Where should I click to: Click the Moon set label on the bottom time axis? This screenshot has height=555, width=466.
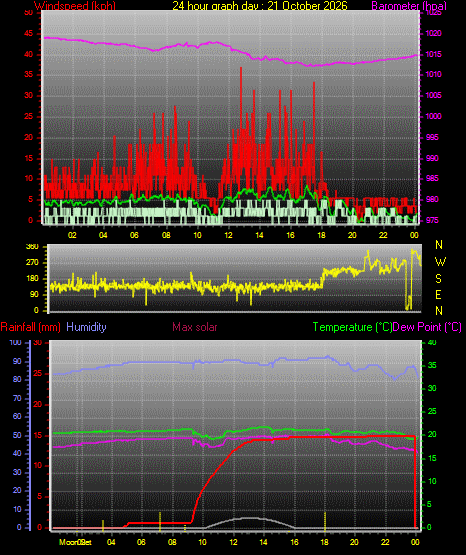click(75, 542)
